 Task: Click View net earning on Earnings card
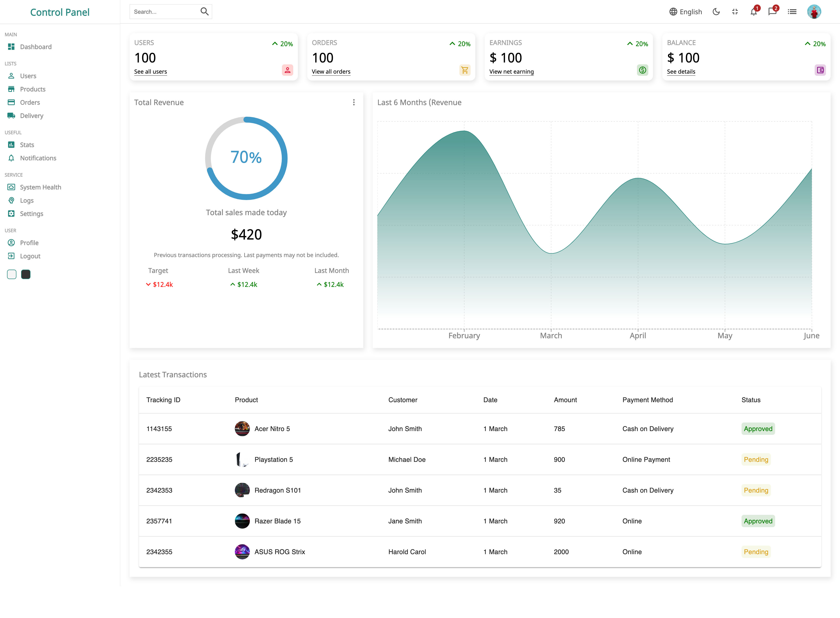(x=511, y=72)
